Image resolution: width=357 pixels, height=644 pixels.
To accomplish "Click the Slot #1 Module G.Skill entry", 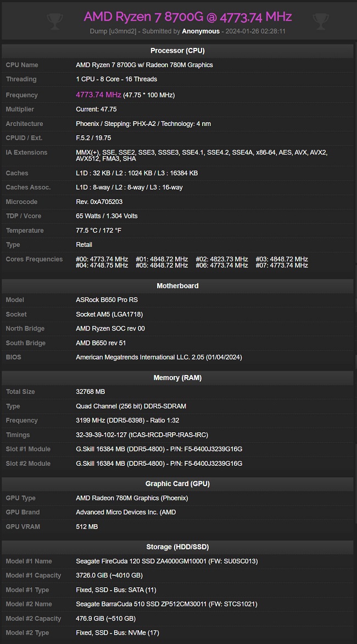I will click(x=159, y=449).
